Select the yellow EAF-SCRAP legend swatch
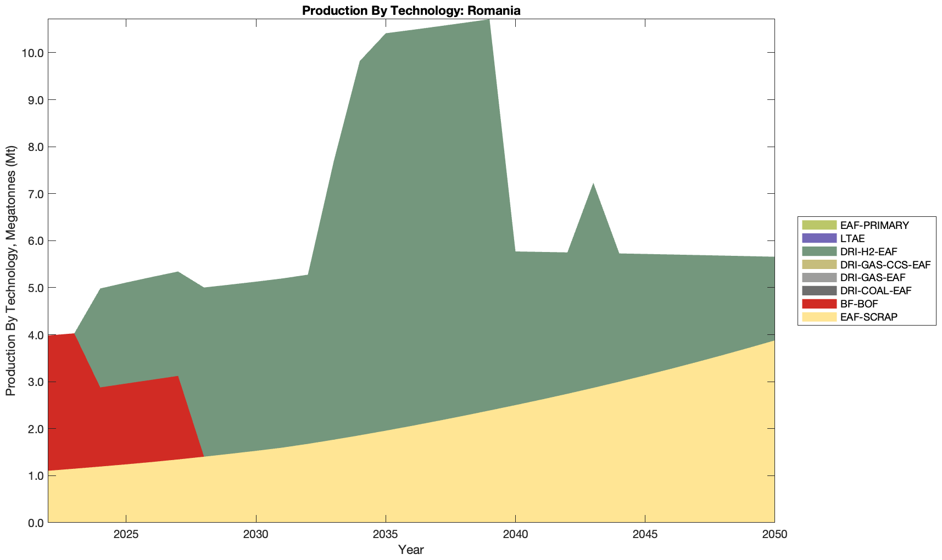Viewport: 942px width, 560px height. [818, 317]
